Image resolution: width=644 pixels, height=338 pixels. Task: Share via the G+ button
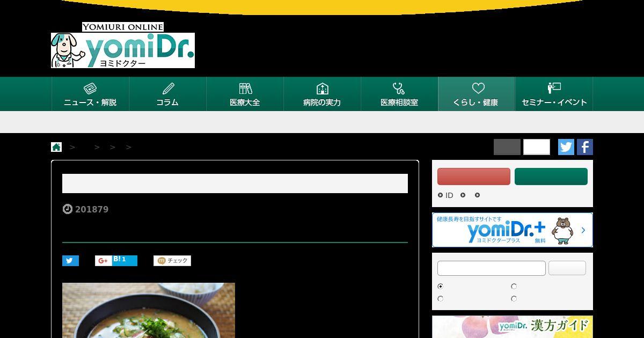(103, 261)
